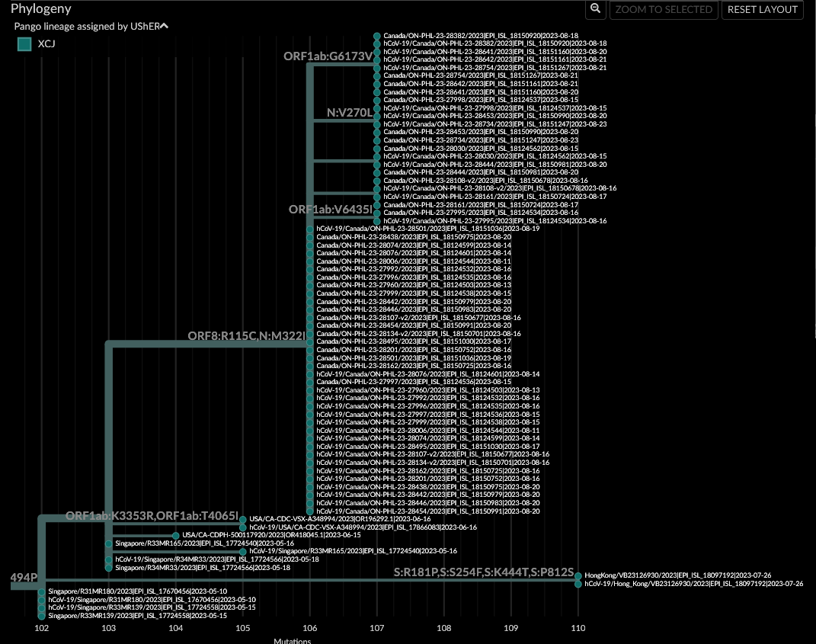
Task: Click the ZOOM TO SELECTED button
Action: click(664, 9)
